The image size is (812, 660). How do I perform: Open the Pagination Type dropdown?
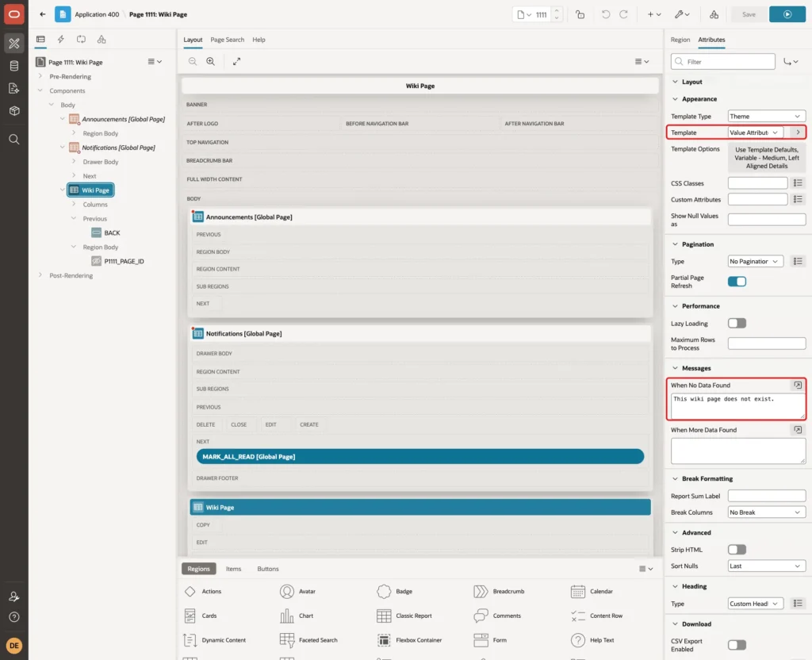[756, 261]
